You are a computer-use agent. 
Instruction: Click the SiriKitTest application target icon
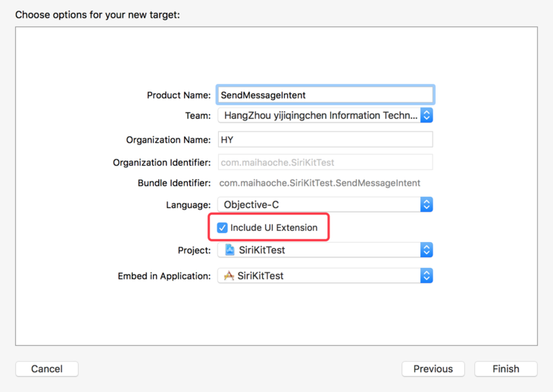pos(229,276)
